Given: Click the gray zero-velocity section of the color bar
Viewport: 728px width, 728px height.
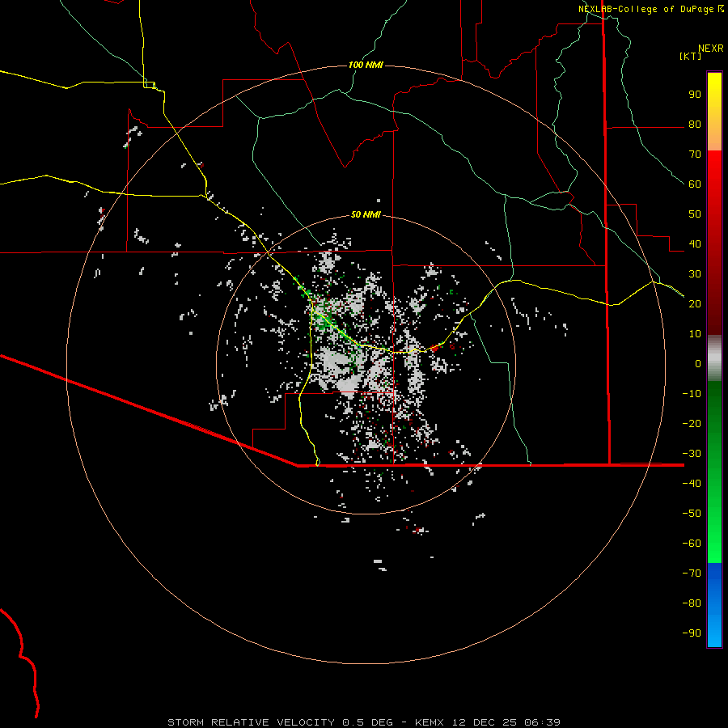Looking at the screenshot, I should pos(714,358).
